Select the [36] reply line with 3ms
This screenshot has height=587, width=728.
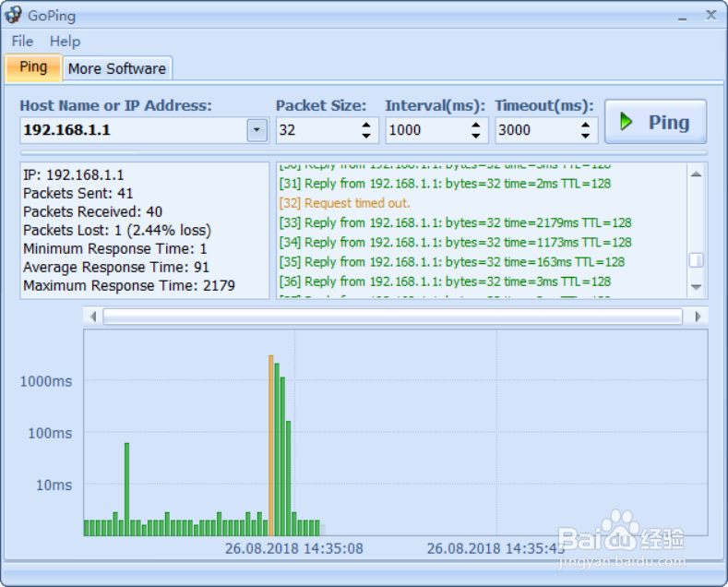click(x=445, y=282)
